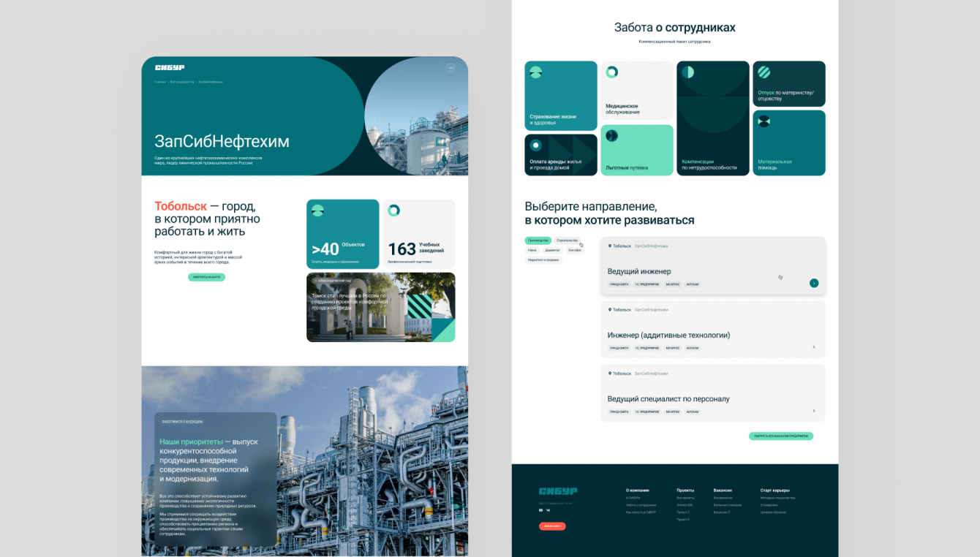Viewport: 980px width, 557px height.
Task: Click the icon on Льготные путевки card
Action: (612, 136)
